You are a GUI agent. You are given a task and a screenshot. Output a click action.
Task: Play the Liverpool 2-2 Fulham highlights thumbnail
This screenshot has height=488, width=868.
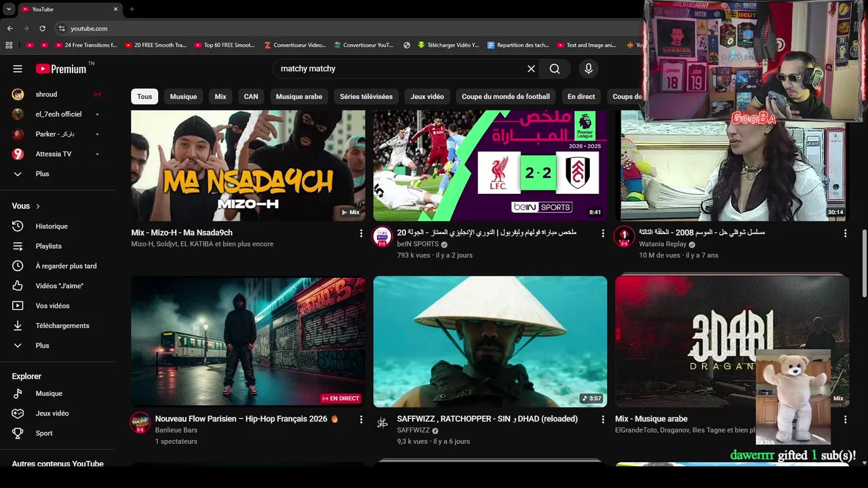pos(490,165)
